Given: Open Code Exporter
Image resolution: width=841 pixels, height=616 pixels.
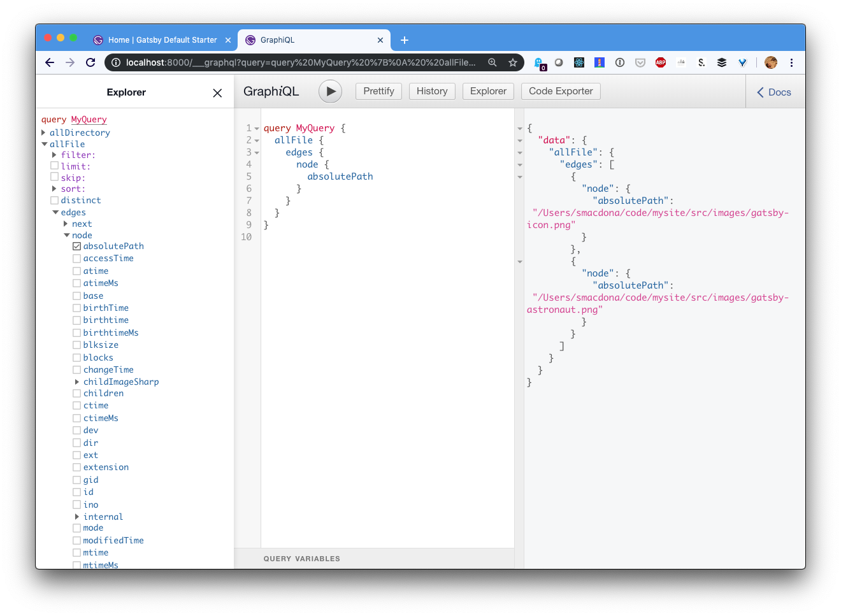Looking at the screenshot, I should pos(561,91).
